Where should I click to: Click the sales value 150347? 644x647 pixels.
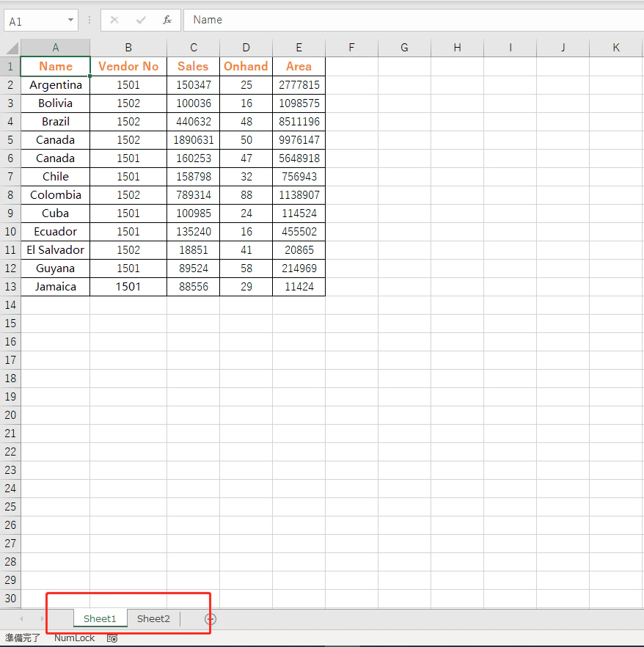click(194, 85)
